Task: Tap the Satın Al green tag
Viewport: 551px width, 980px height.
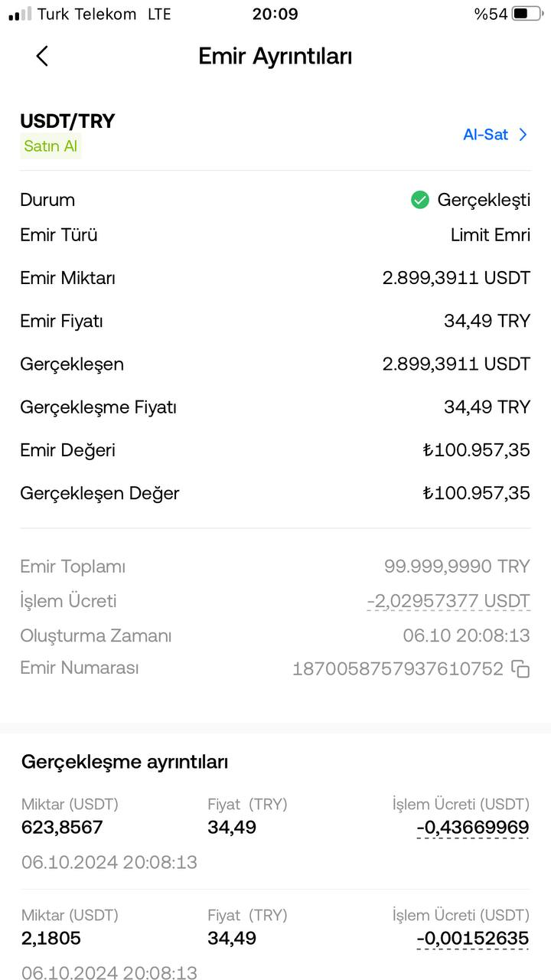Action: [51, 146]
